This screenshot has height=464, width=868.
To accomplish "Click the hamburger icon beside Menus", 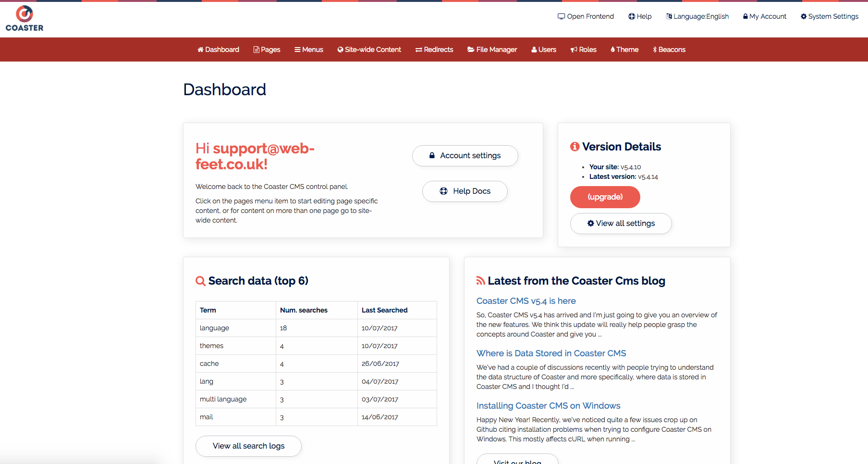I will click(297, 50).
